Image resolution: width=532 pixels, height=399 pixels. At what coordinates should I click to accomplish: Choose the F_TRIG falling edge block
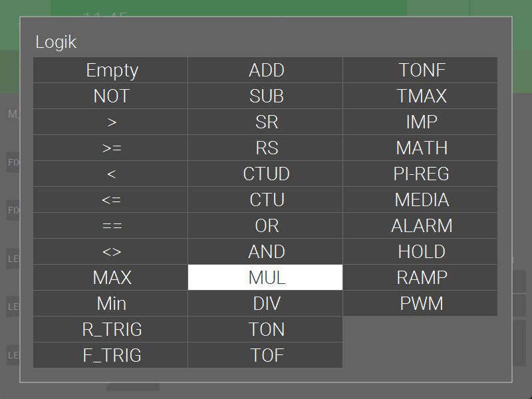111,355
